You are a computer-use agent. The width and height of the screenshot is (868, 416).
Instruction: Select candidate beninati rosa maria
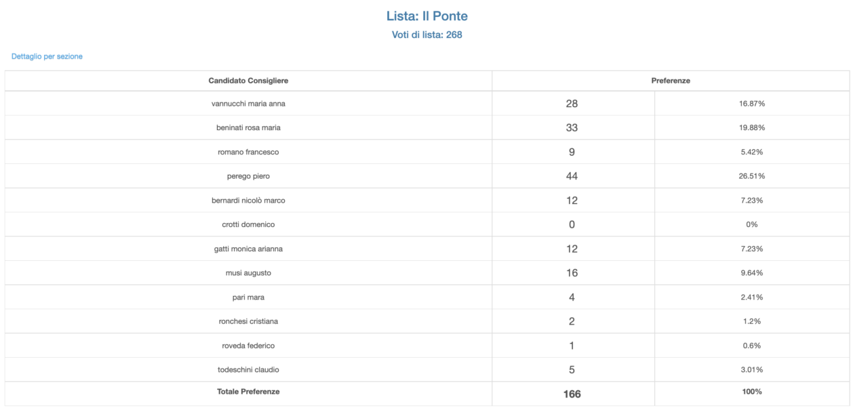[x=248, y=127]
